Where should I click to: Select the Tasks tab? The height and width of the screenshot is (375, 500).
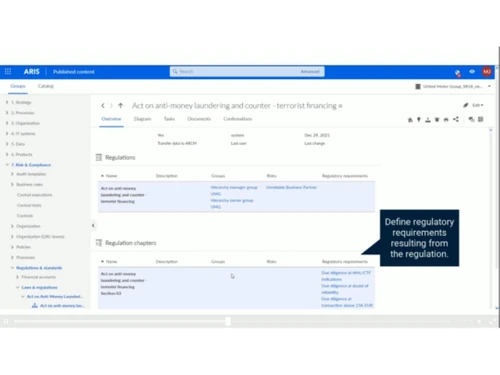[169, 119]
